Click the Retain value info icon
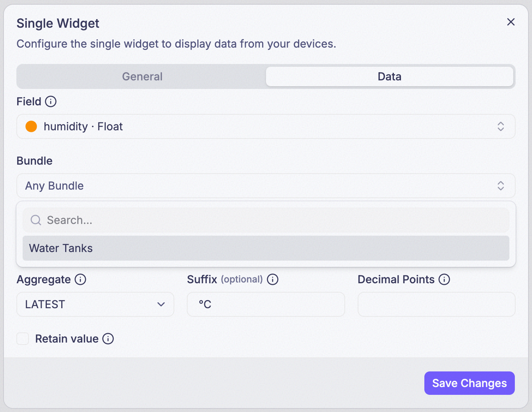Viewport: 532px width, 412px height. [x=108, y=339]
